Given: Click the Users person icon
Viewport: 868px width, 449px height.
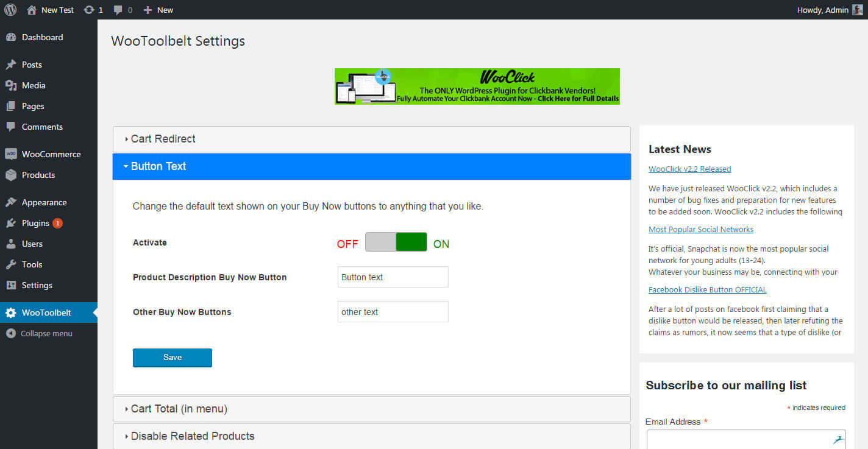Looking at the screenshot, I should [x=11, y=244].
